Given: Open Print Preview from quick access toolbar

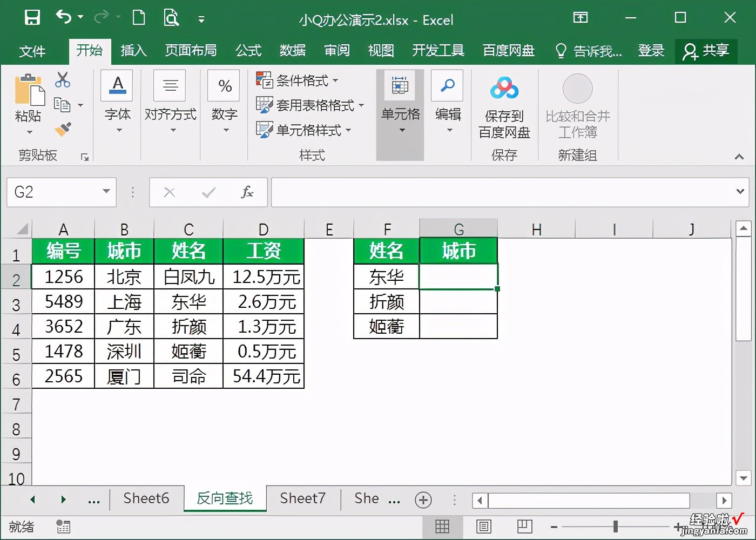Looking at the screenshot, I should [x=171, y=18].
